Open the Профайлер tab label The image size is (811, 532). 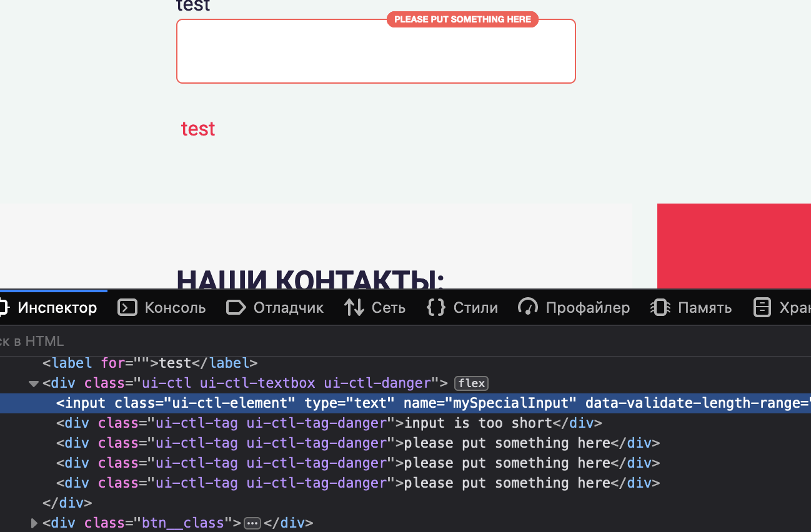(588, 308)
